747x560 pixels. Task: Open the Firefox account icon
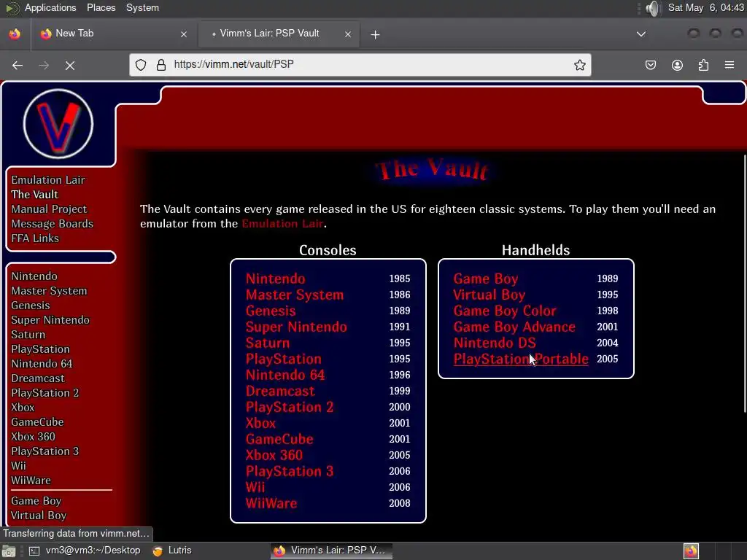coord(677,65)
